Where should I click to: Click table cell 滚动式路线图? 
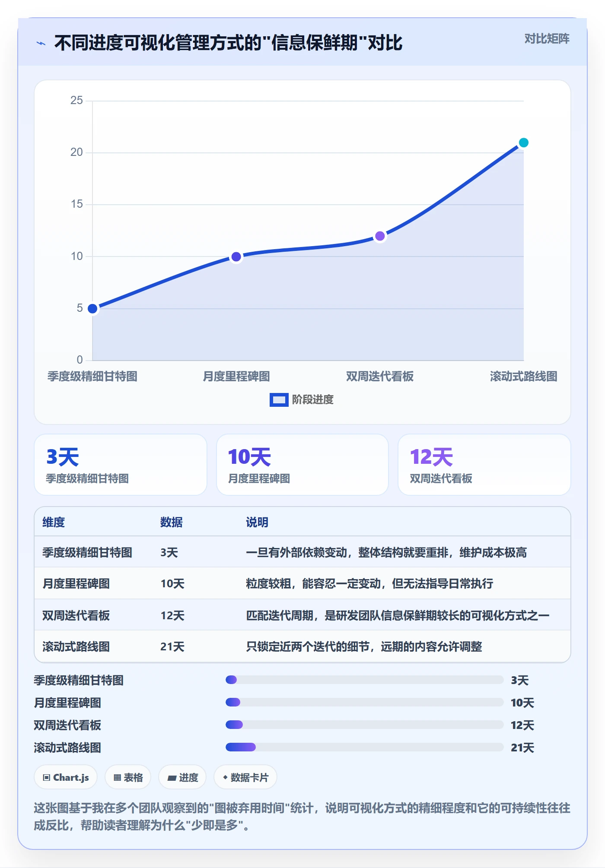click(x=76, y=646)
